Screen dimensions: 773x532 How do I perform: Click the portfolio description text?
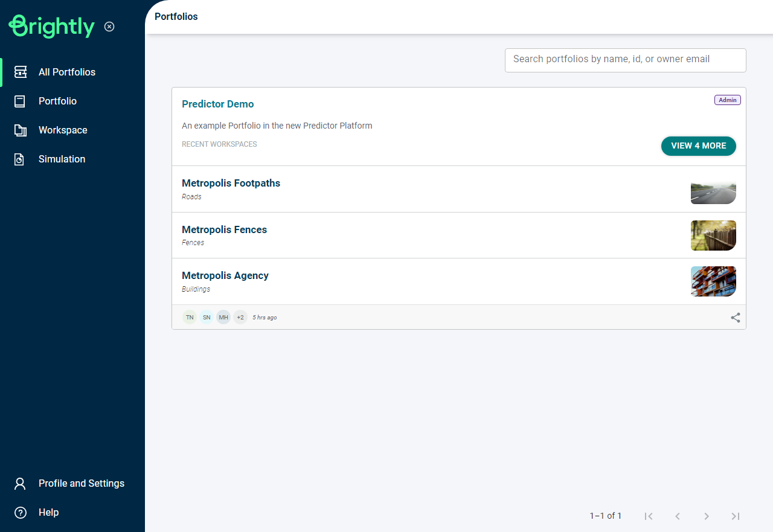(277, 126)
